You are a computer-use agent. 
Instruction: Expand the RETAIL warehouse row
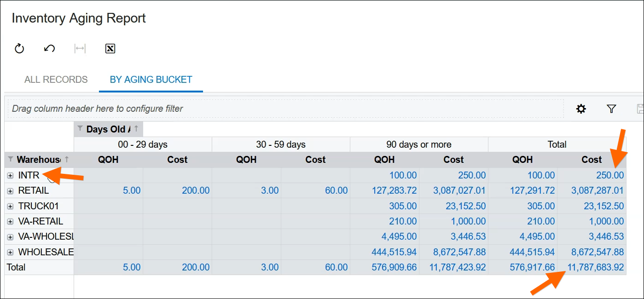tap(10, 190)
